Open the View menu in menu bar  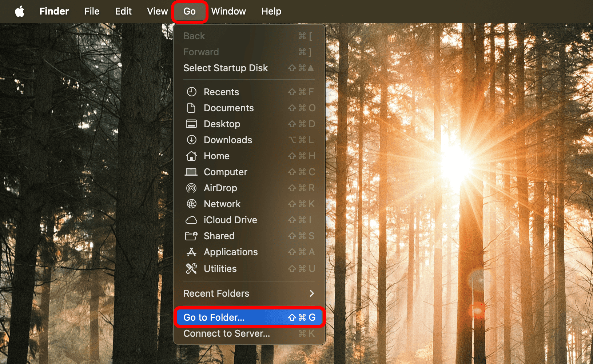(157, 11)
